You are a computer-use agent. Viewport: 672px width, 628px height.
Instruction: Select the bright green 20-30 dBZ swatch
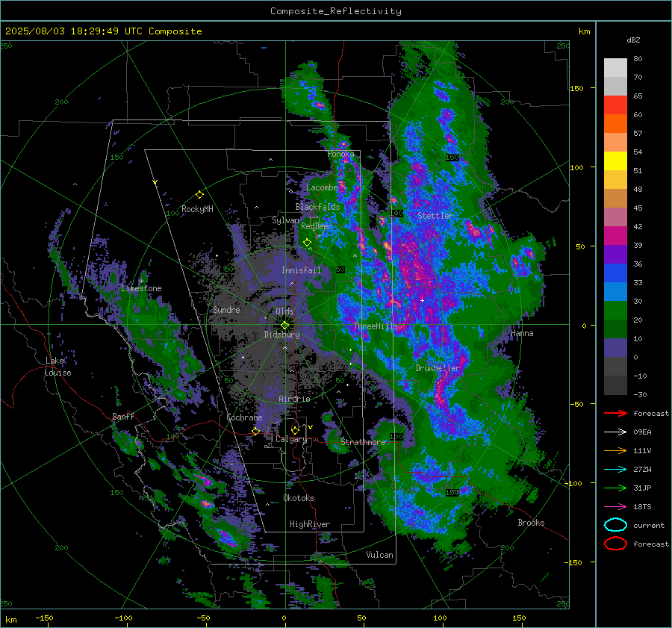point(615,311)
